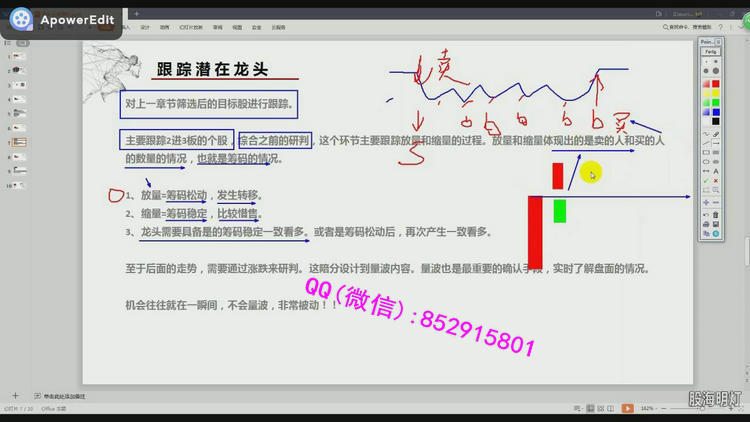750x422 pixels.
Task: Open the 审阅 ribbon tab
Action: pyautogui.click(x=217, y=27)
